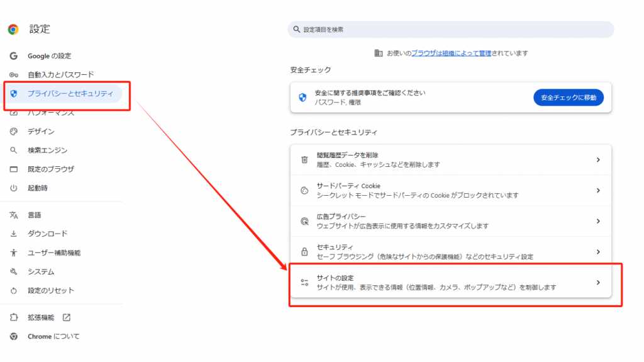644x362 pixels.
Task: Open 広告プライバシー via its chevron arrow
Action: coord(598,222)
